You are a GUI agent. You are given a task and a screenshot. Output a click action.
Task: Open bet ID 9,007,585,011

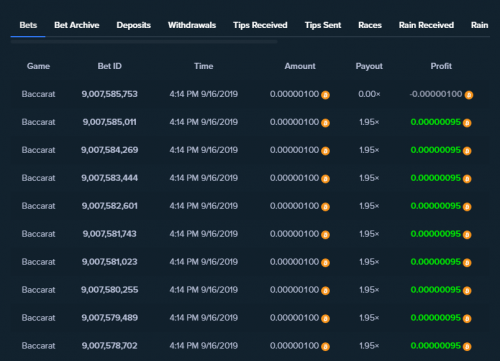110,122
